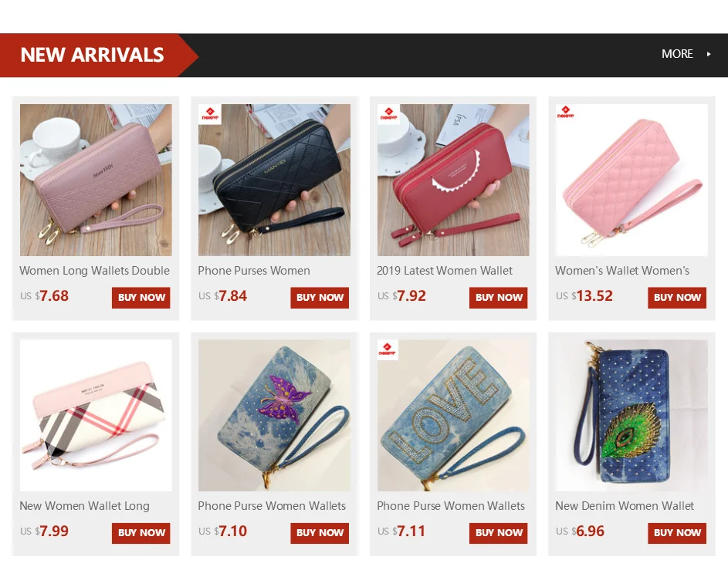Click brand logo on black wallet image
The height and width of the screenshot is (577, 728).
pos(210,114)
